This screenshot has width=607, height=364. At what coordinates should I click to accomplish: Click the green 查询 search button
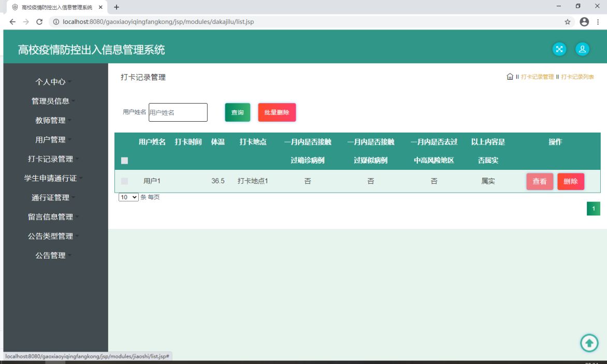237,112
